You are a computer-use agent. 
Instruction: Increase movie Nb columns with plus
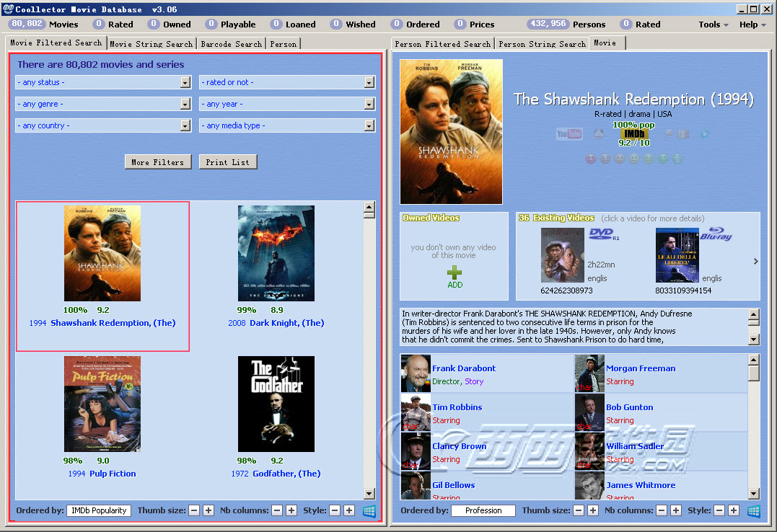(x=291, y=510)
